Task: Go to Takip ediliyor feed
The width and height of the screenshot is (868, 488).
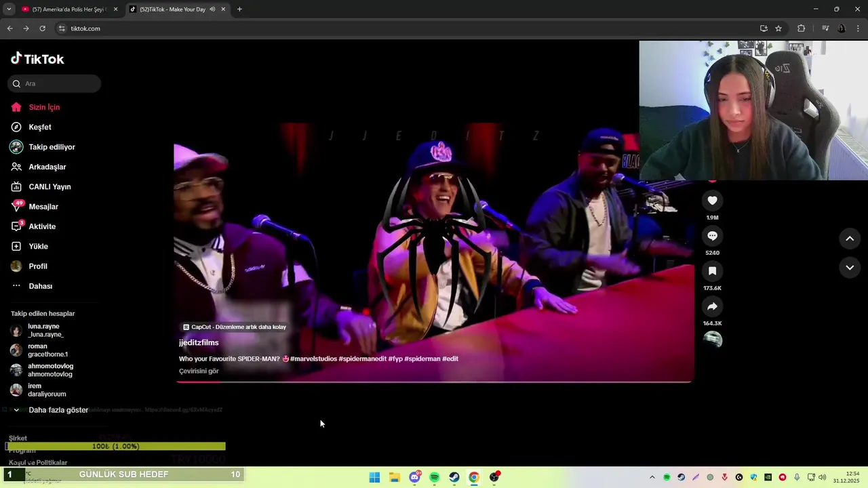Action: 52,147
